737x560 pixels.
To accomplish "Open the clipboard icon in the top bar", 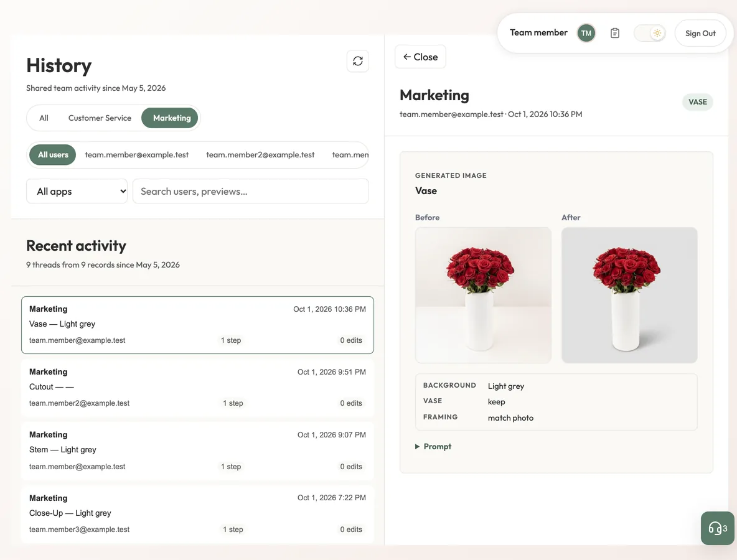I will coord(615,33).
